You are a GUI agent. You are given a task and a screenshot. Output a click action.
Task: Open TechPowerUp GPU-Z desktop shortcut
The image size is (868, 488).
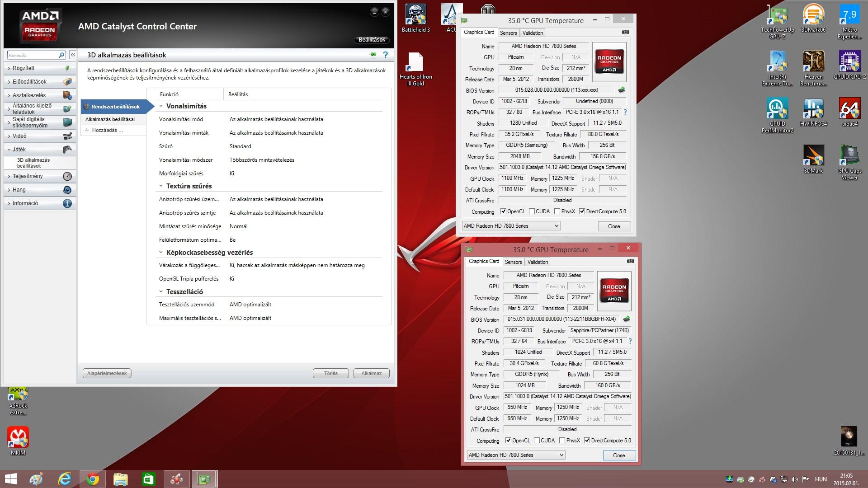777,22
